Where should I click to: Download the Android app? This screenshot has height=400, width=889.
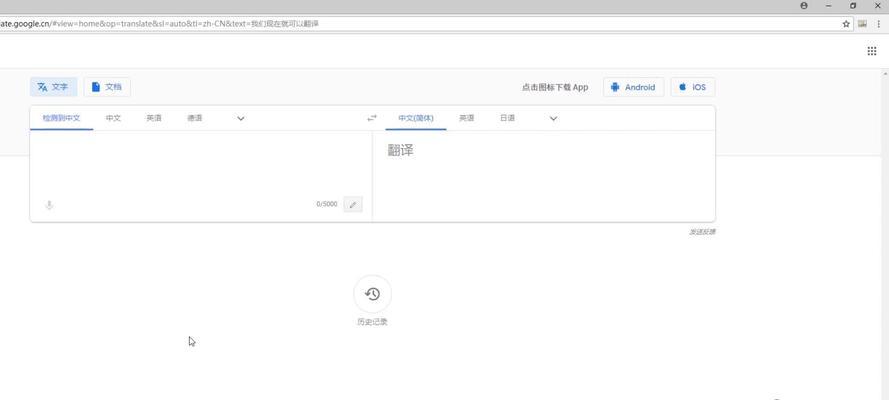pyautogui.click(x=633, y=87)
